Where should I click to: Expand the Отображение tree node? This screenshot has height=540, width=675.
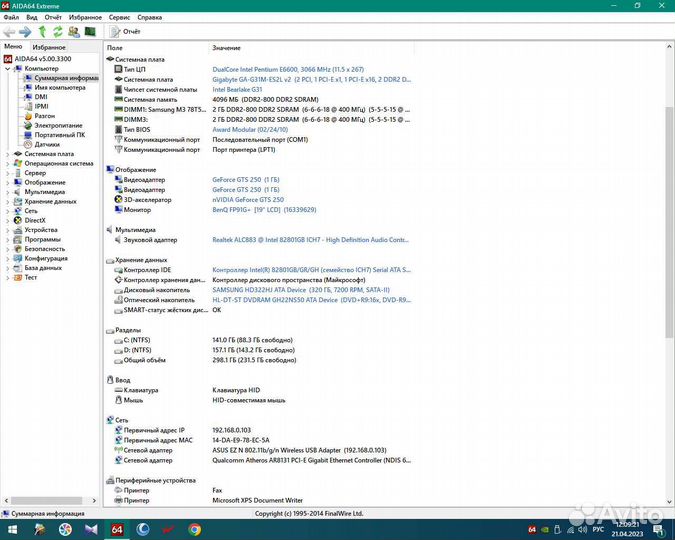[7, 182]
